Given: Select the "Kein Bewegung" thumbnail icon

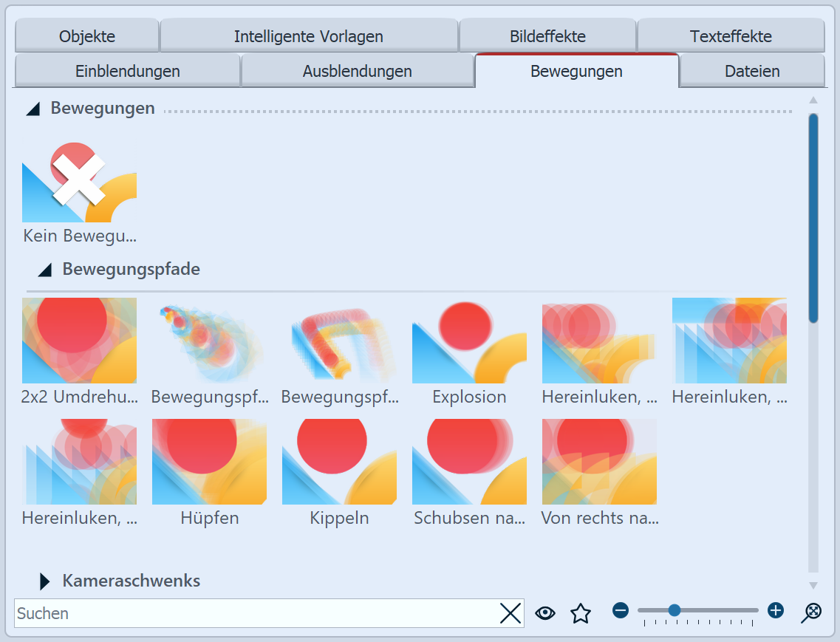Looking at the screenshot, I should point(79,181).
